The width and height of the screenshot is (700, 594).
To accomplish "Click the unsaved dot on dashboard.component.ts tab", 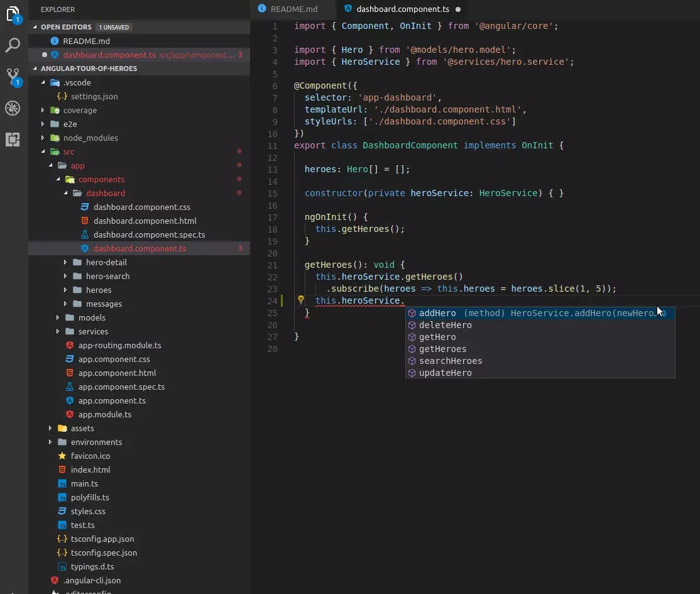I will click(458, 9).
